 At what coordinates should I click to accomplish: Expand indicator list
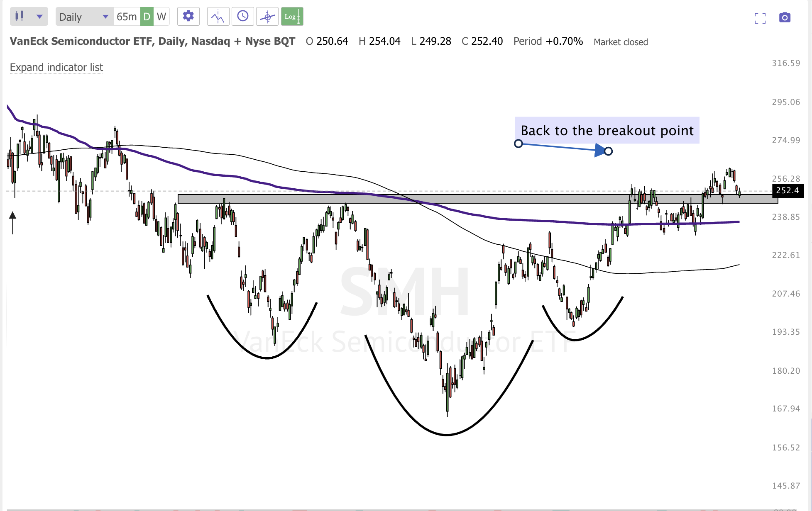(x=56, y=67)
